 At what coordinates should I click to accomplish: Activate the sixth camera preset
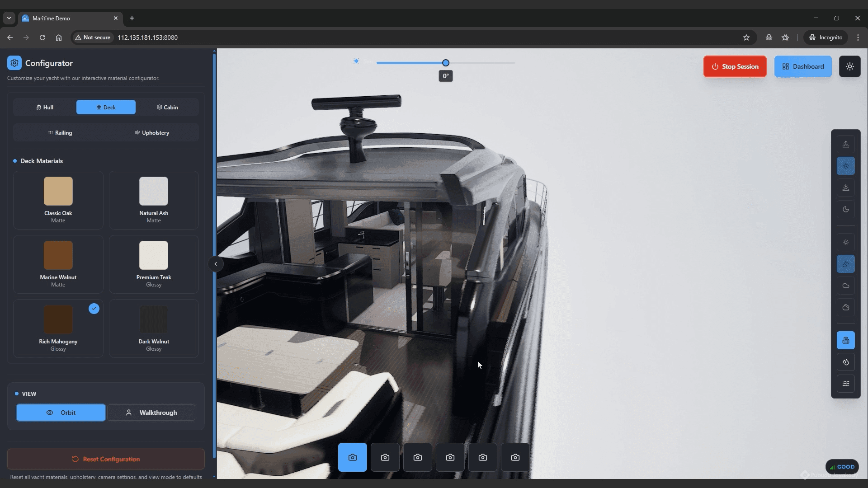click(515, 457)
